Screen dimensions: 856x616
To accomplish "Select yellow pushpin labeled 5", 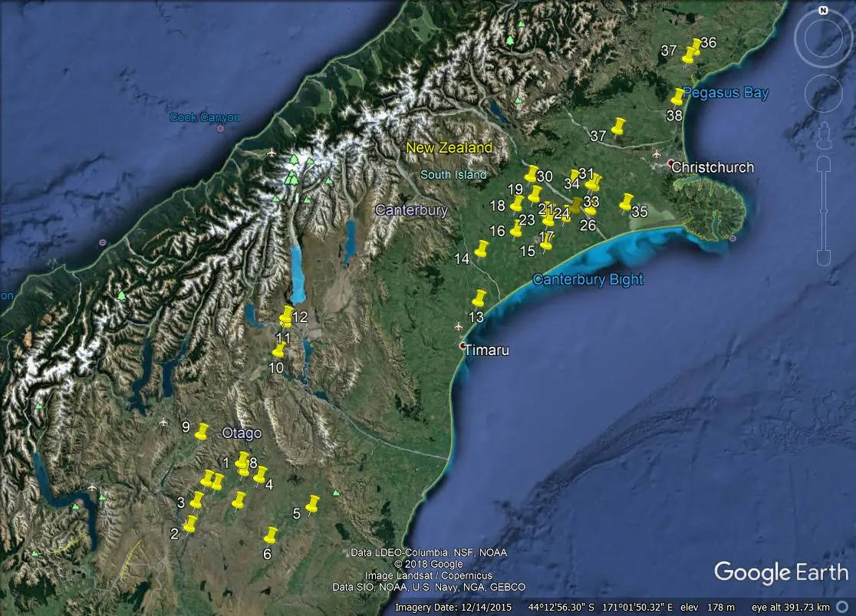I will 312,504.
